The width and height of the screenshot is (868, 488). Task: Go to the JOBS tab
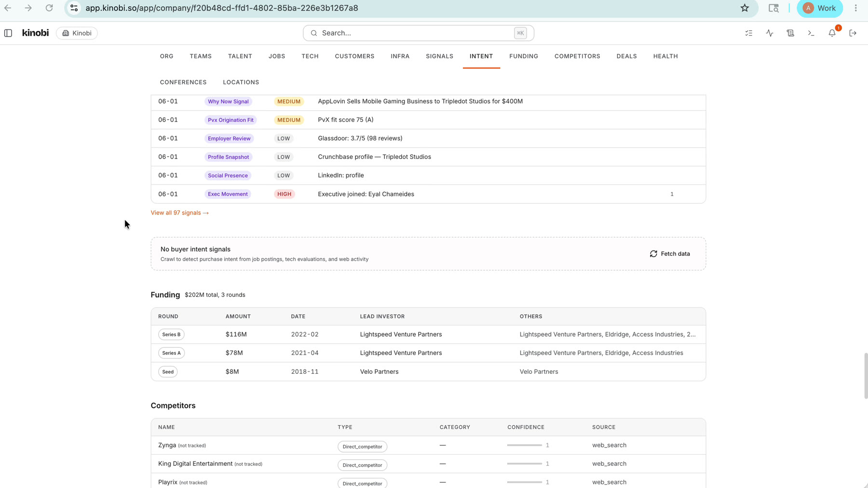point(277,56)
